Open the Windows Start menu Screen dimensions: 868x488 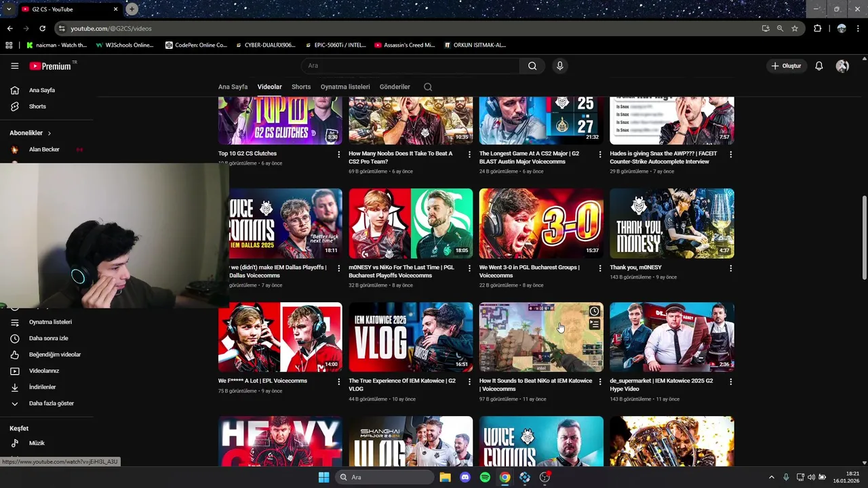pos(323,477)
